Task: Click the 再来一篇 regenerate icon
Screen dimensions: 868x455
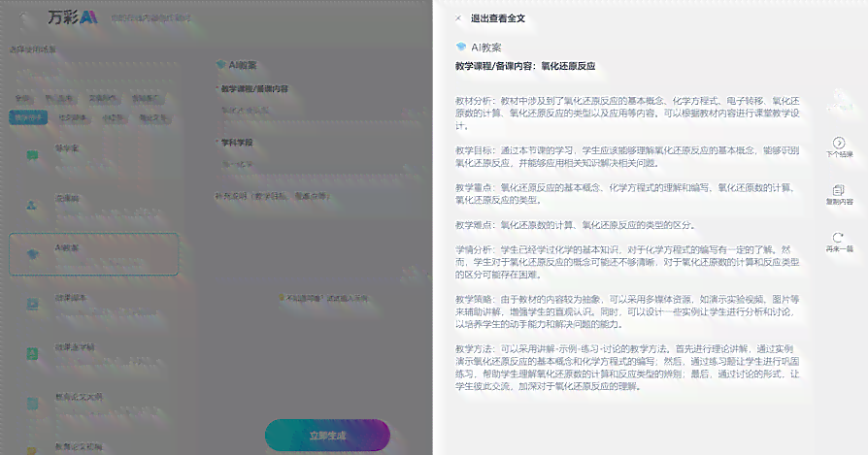Action: tap(839, 238)
